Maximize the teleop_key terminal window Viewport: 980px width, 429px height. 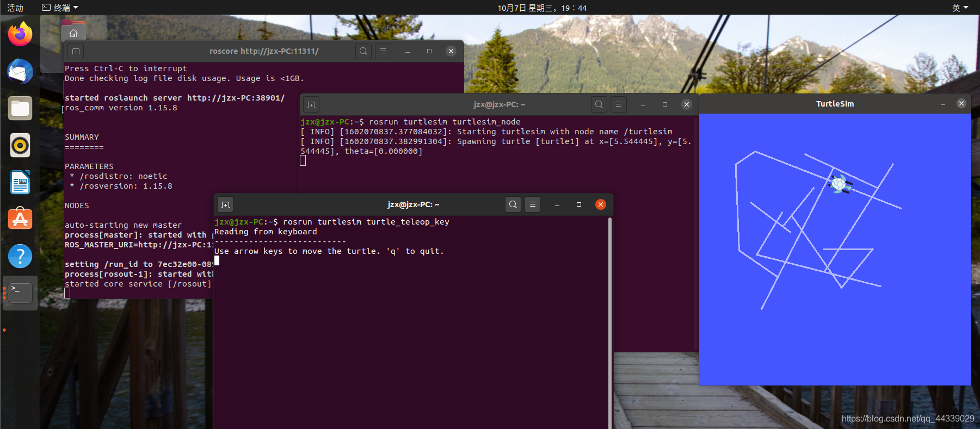pos(579,204)
